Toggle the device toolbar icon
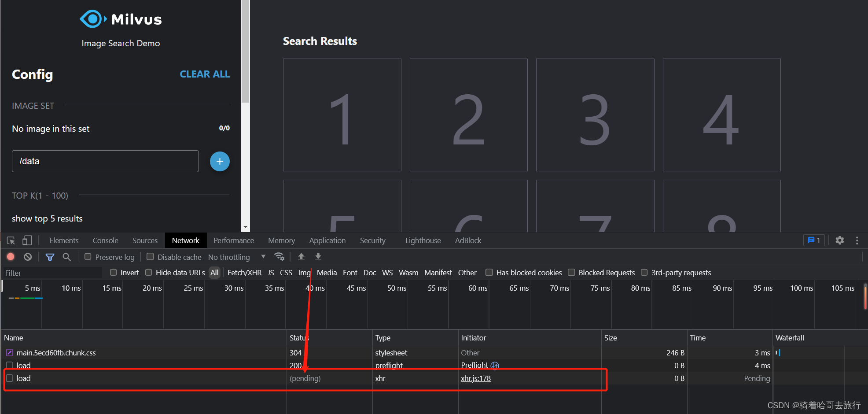This screenshot has width=868, height=414. [x=27, y=240]
